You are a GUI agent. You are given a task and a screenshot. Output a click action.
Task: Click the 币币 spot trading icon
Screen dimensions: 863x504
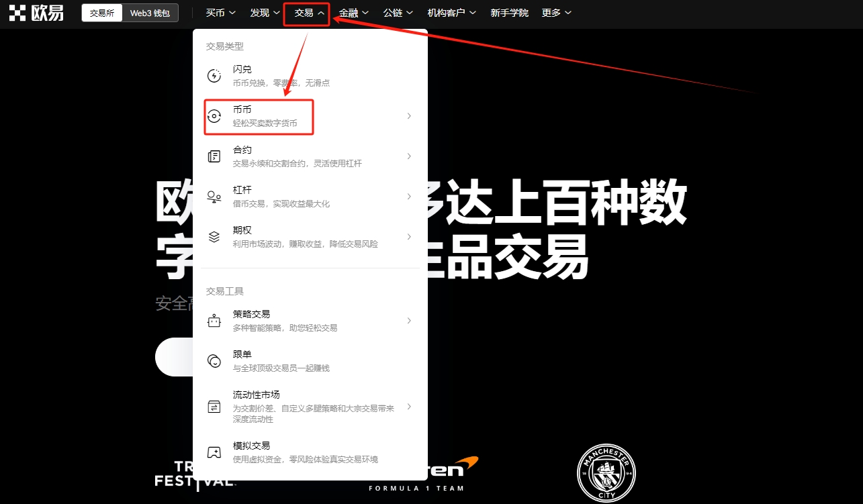214,116
